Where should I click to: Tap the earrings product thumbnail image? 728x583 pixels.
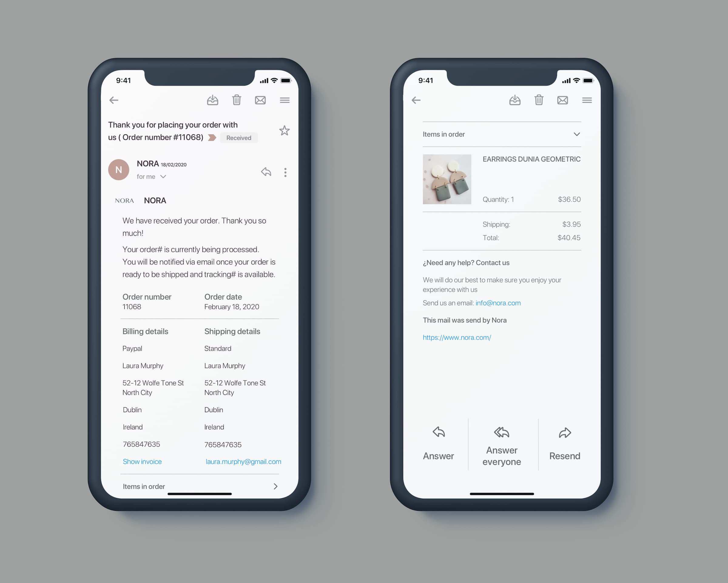[447, 178]
